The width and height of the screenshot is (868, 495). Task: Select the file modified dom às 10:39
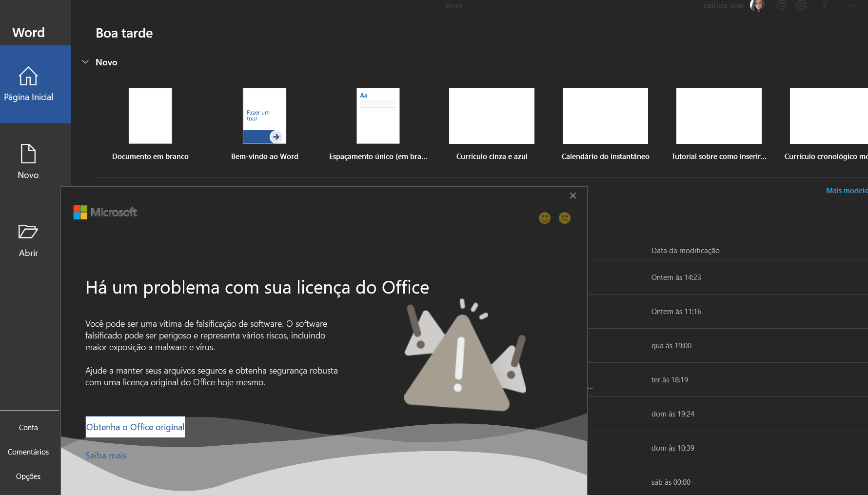point(728,448)
